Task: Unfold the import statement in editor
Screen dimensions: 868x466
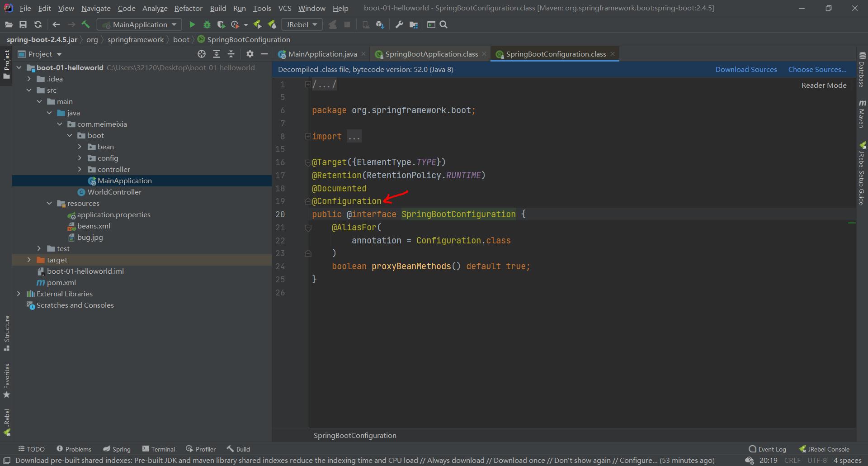Action: (x=308, y=136)
